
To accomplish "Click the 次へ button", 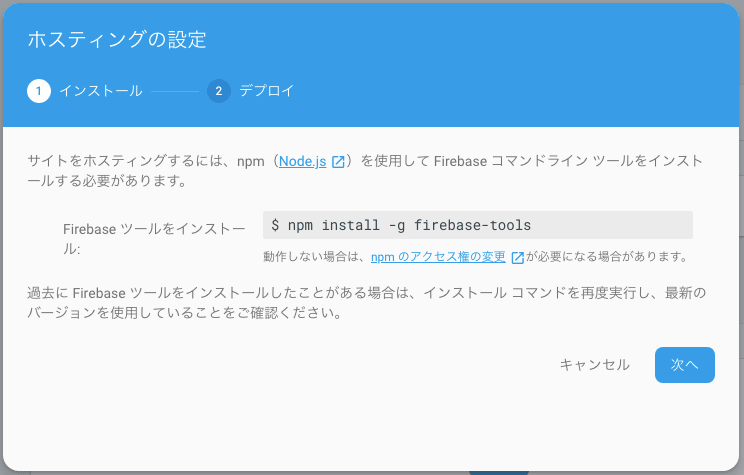I will pyautogui.click(x=685, y=364).
